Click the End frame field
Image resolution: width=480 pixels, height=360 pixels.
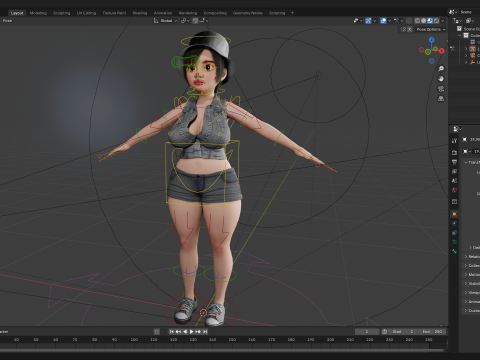coord(431,332)
